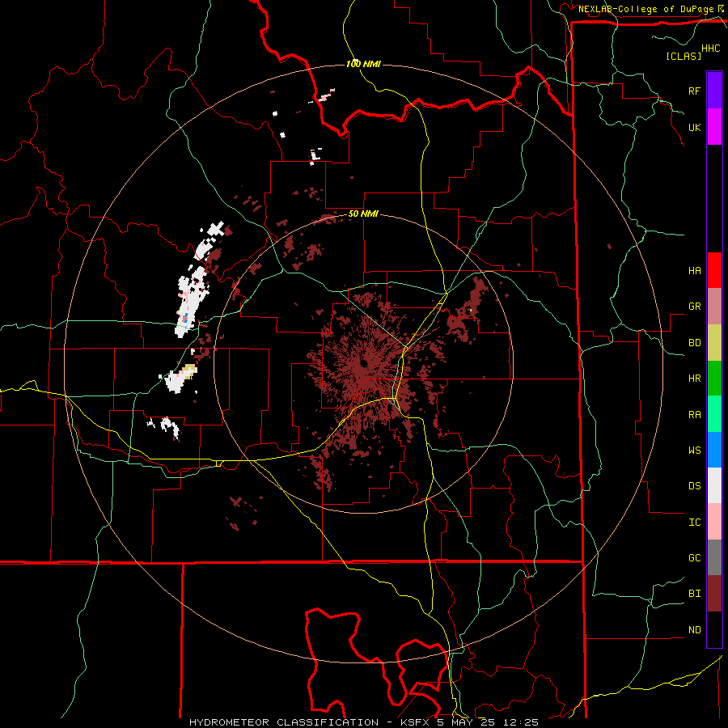
Task: Click the GC legend label
Action: [694, 558]
